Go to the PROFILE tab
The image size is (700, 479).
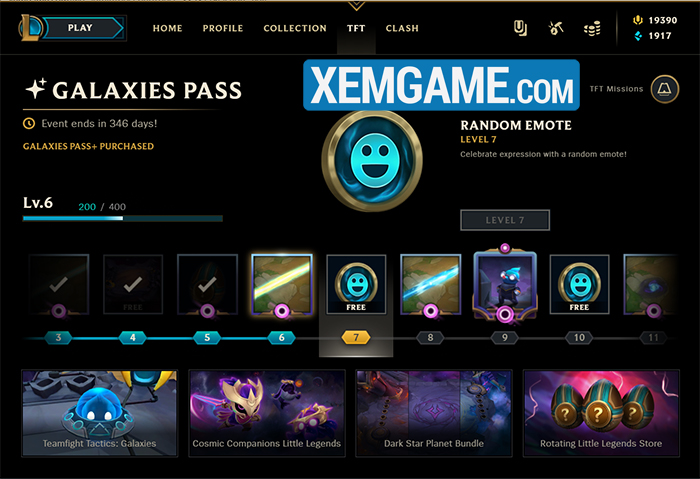(223, 28)
